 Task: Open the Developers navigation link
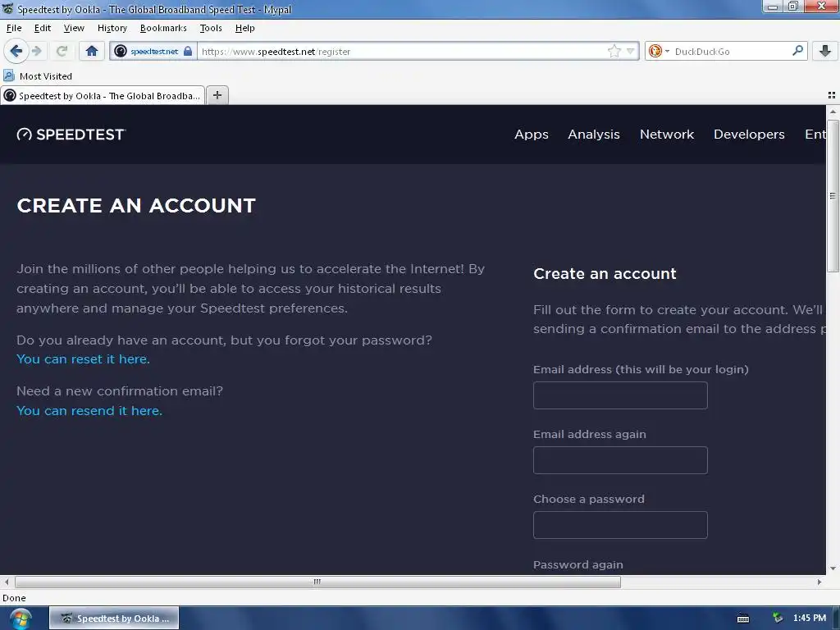pyautogui.click(x=749, y=135)
